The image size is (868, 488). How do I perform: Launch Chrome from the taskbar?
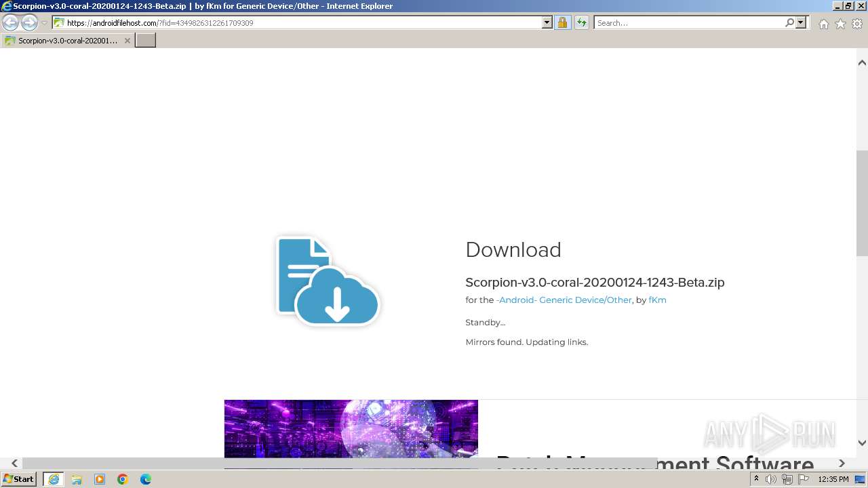[x=123, y=479]
